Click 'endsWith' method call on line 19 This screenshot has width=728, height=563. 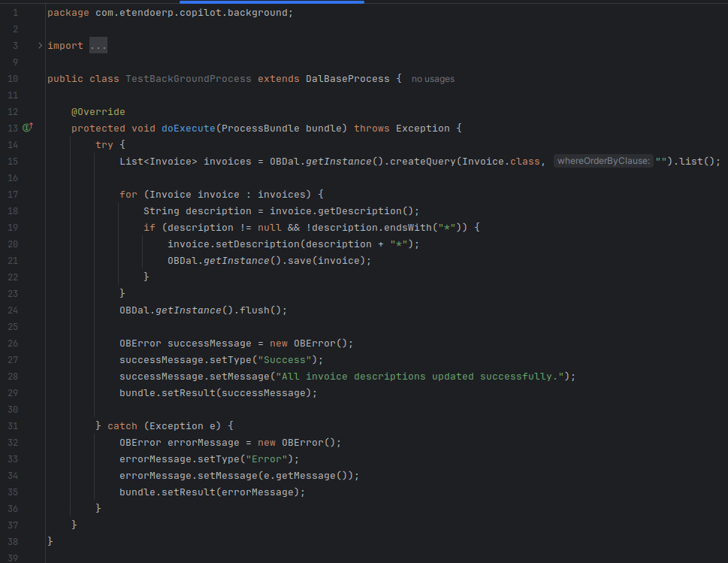407,228
